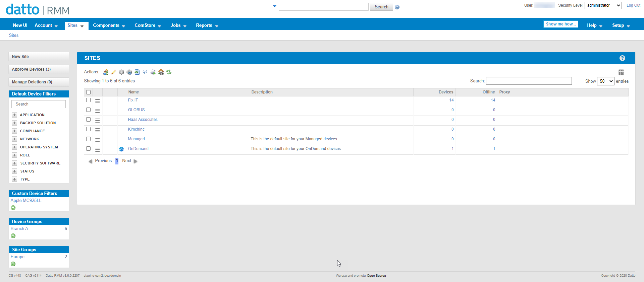Click the green refresh arrows icon
This screenshot has height=282, width=644.
pos(169,72)
